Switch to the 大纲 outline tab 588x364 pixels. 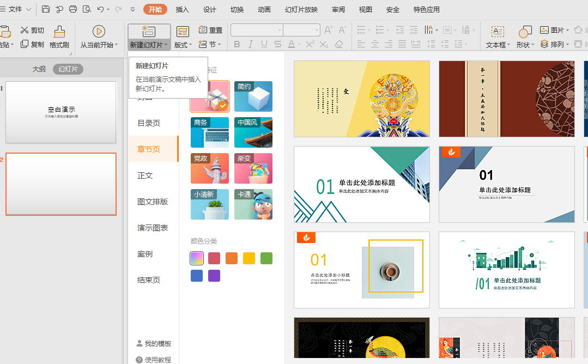click(39, 69)
